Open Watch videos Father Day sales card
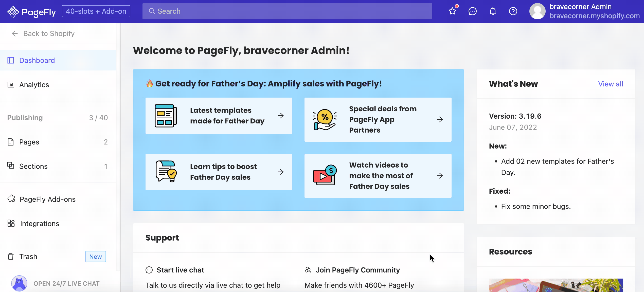Viewport: 644px width, 292px height. tap(378, 176)
